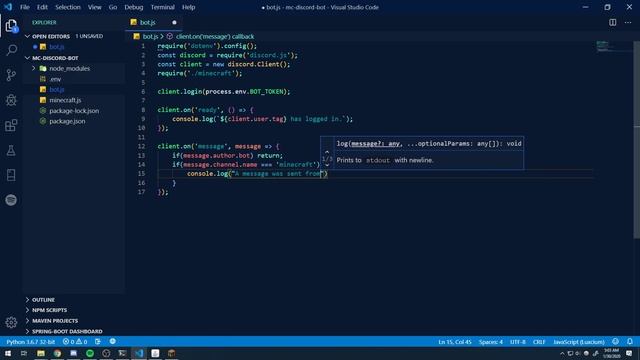Open the Terminal menu
640x360 pixels.
(162, 7)
